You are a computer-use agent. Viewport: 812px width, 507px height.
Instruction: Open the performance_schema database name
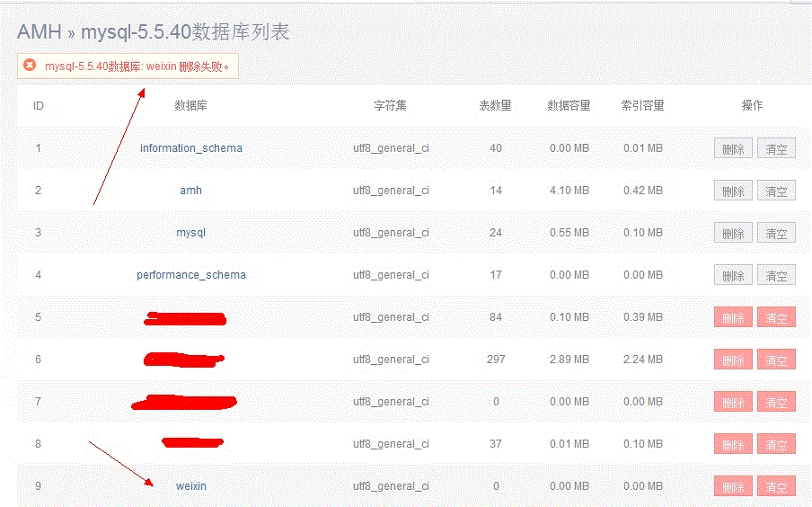(190, 275)
